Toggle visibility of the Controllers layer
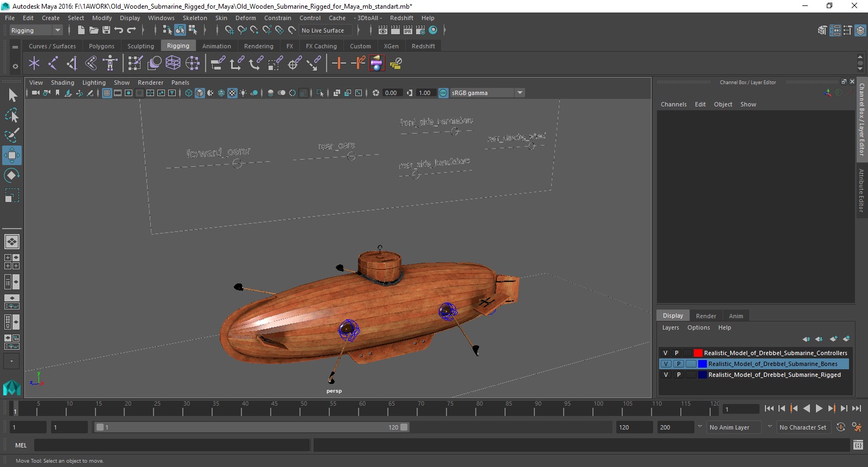The image size is (868, 467). tap(666, 353)
